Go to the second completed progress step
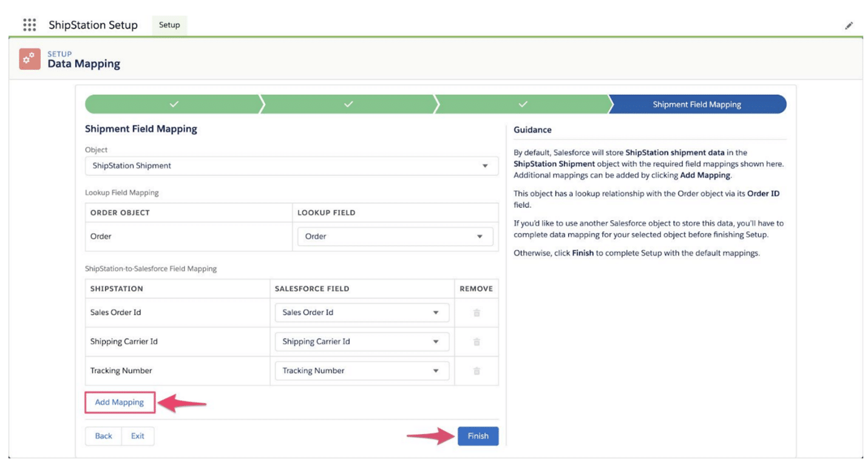This screenshot has width=868, height=462. pos(348,104)
